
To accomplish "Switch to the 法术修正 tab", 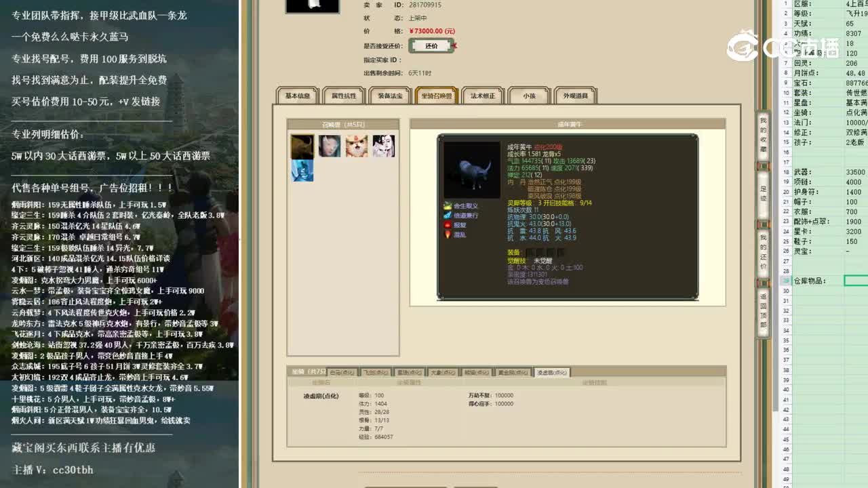I will click(x=484, y=95).
